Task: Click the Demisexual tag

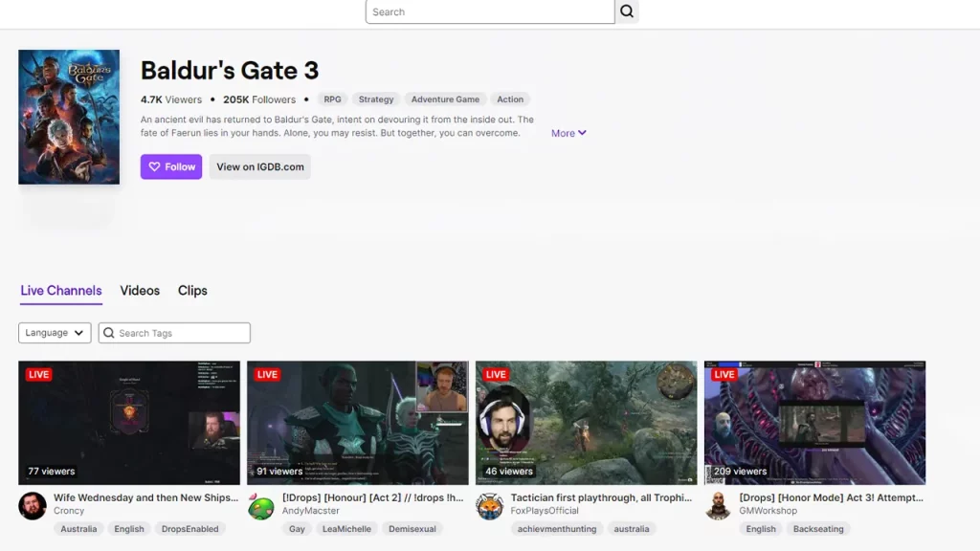Action: point(412,528)
